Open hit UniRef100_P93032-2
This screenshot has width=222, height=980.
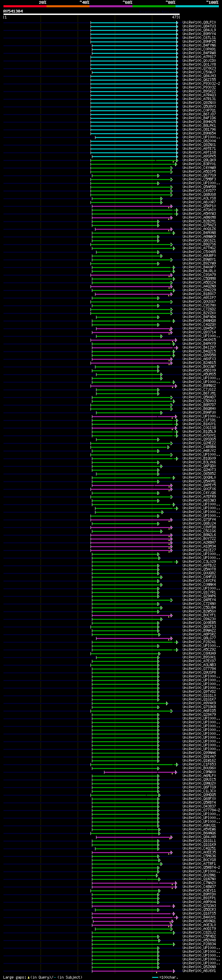click(201, 84)
